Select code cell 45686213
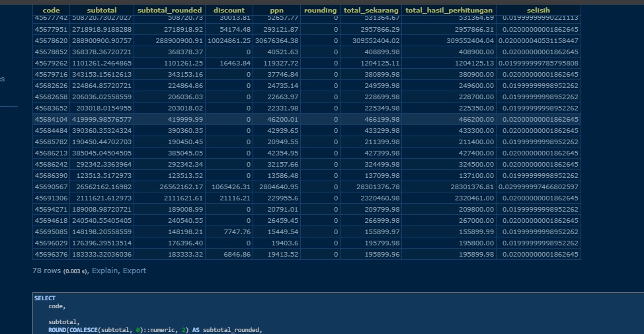Viewport: 644px width, 334px height. coord(51,153)
